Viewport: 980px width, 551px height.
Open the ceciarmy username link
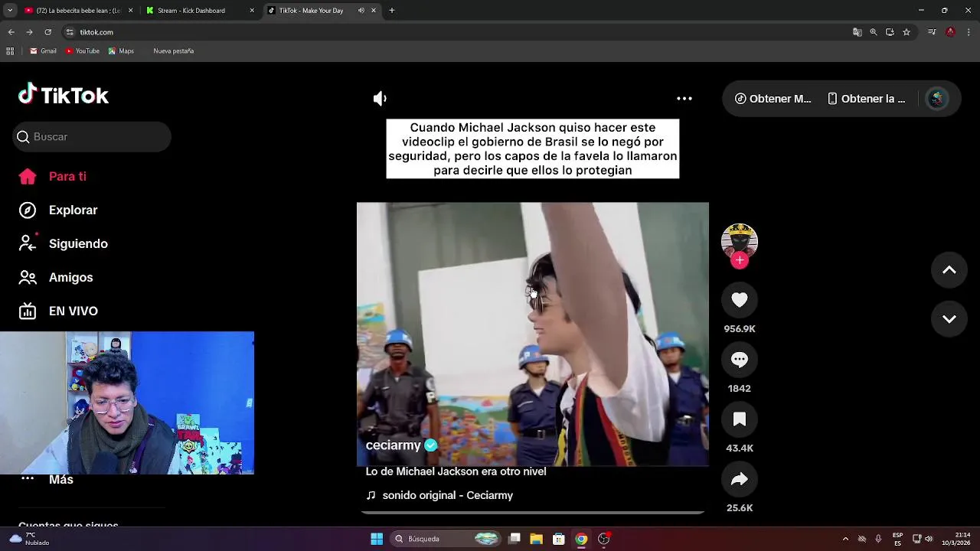[x=394, y=445]
